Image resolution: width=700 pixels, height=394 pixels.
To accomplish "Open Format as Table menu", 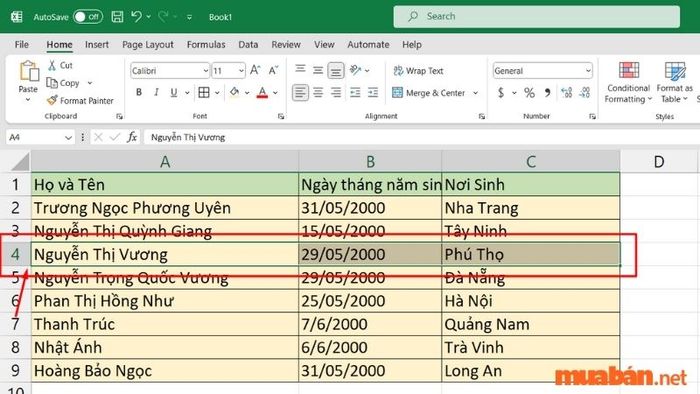I will (675, 83).
